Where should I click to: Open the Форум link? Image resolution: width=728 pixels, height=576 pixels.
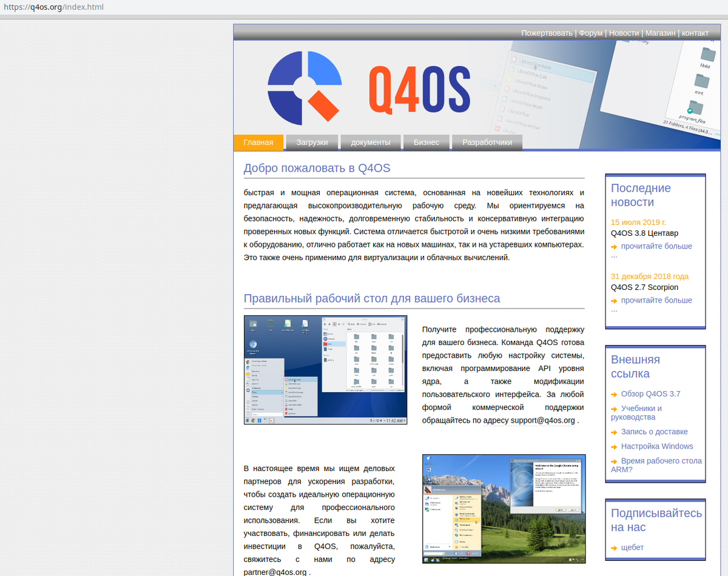click(591, 33)
